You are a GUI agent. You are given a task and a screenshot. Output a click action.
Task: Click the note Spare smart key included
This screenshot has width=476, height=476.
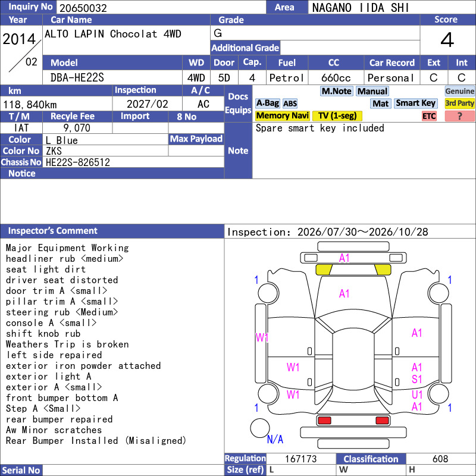pyautogui.click(x=320, y=128)
